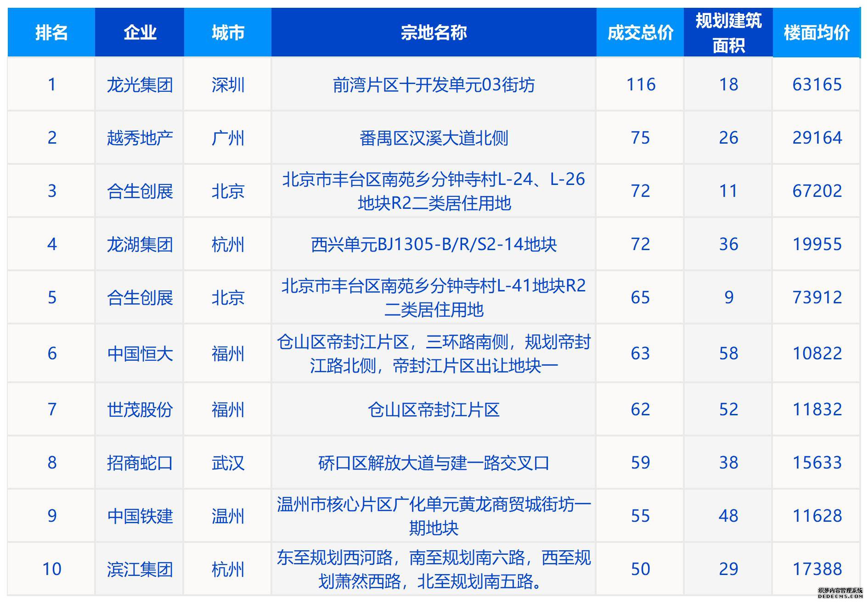Click the 城市 column header
Viewport: 868px width, 603px height.
[228, 33]
